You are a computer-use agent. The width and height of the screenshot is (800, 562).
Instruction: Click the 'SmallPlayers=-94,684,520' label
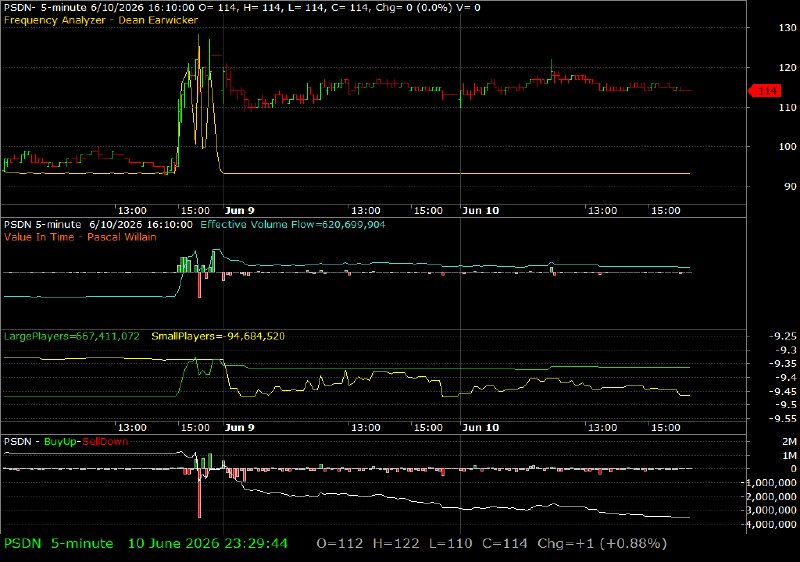point(218,336)
